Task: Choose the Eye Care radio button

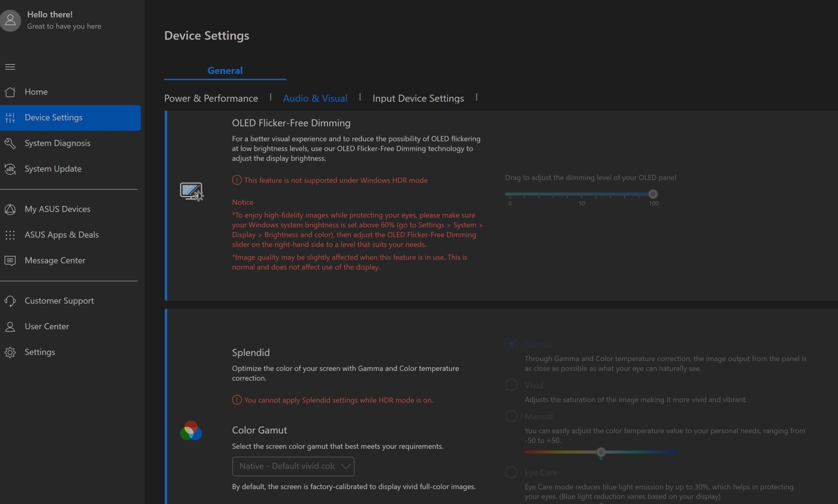Action: pos(511,472)
